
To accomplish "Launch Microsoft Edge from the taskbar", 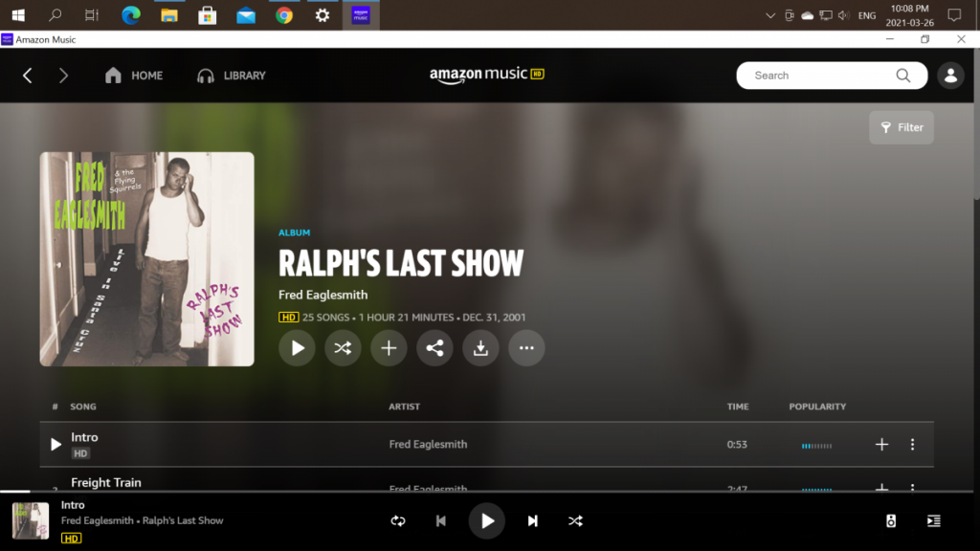I will click(130, 15).
